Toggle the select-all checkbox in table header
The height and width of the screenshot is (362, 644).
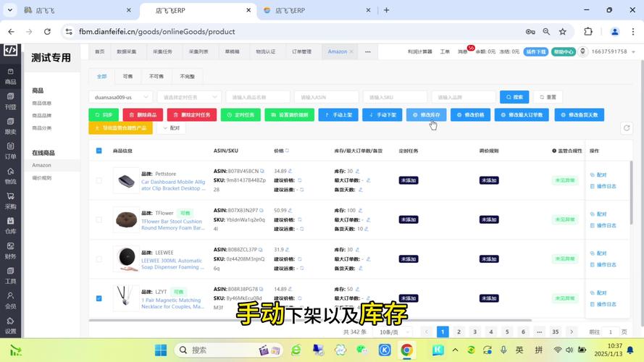(x=99, y=151)
